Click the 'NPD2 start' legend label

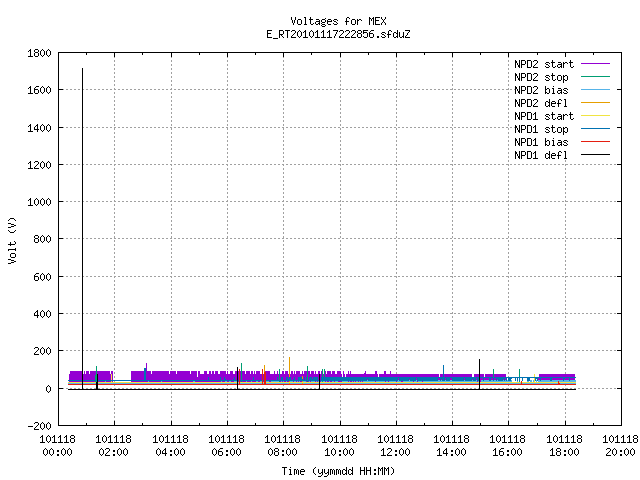(x=544, y=64)
